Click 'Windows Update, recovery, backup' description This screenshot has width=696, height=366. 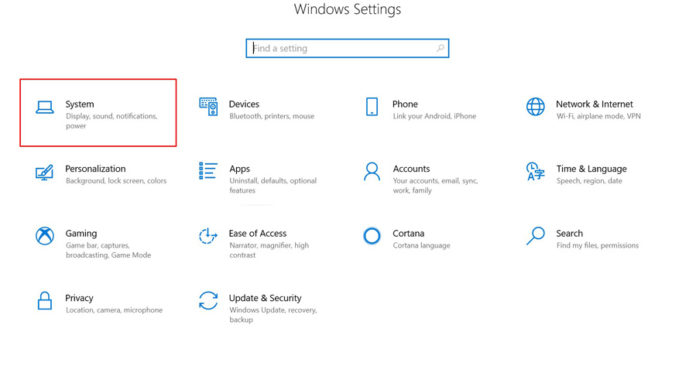tap(273, 315)
